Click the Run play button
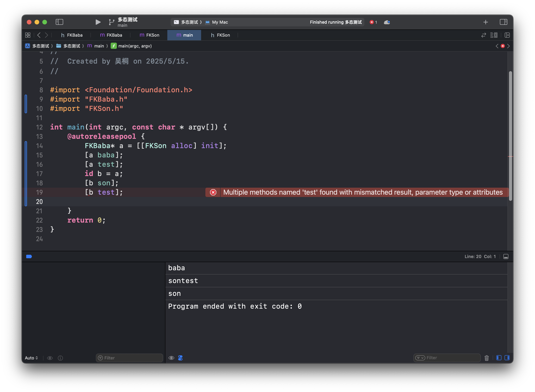The image size is (535, 392). 98,22
